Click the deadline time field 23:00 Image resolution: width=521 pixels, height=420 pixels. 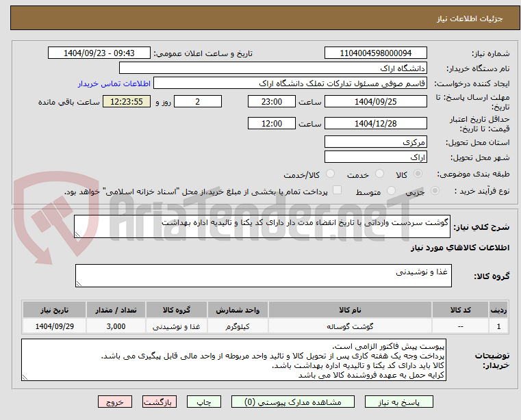pyautogui.click(x=272, y=101)
